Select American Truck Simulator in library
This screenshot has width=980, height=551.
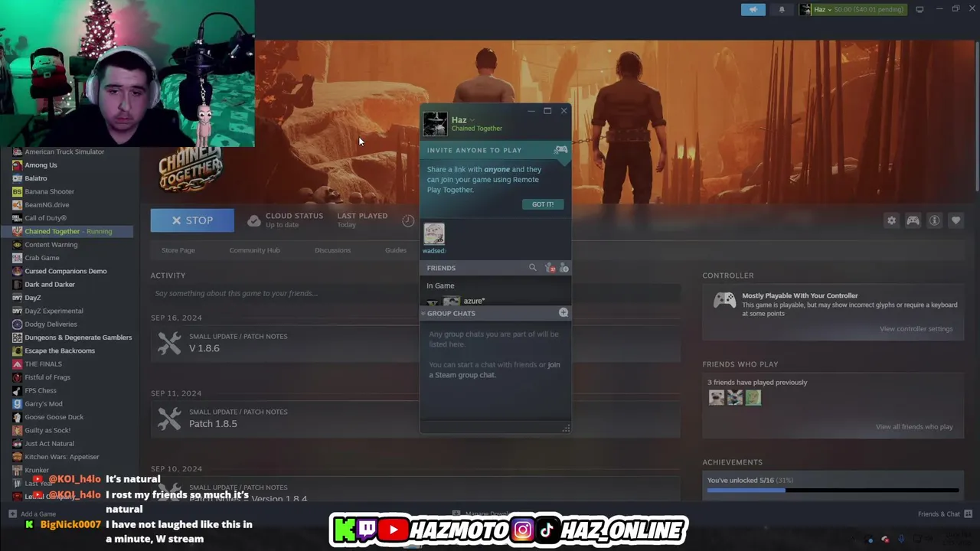click(x=64, y=152)
